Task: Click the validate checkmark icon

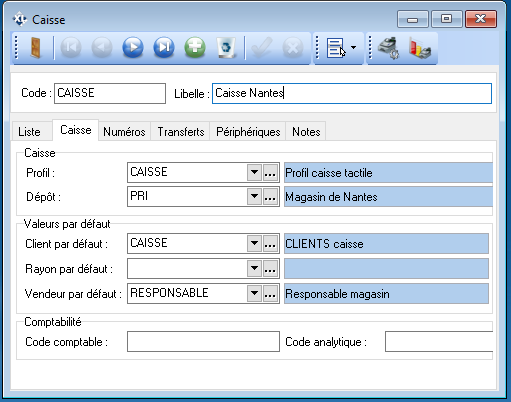Action: [262, 48]
